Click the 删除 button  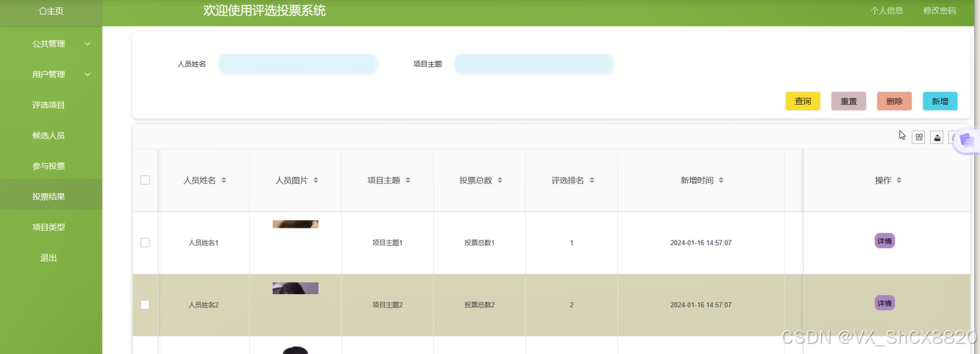(894, 101)
